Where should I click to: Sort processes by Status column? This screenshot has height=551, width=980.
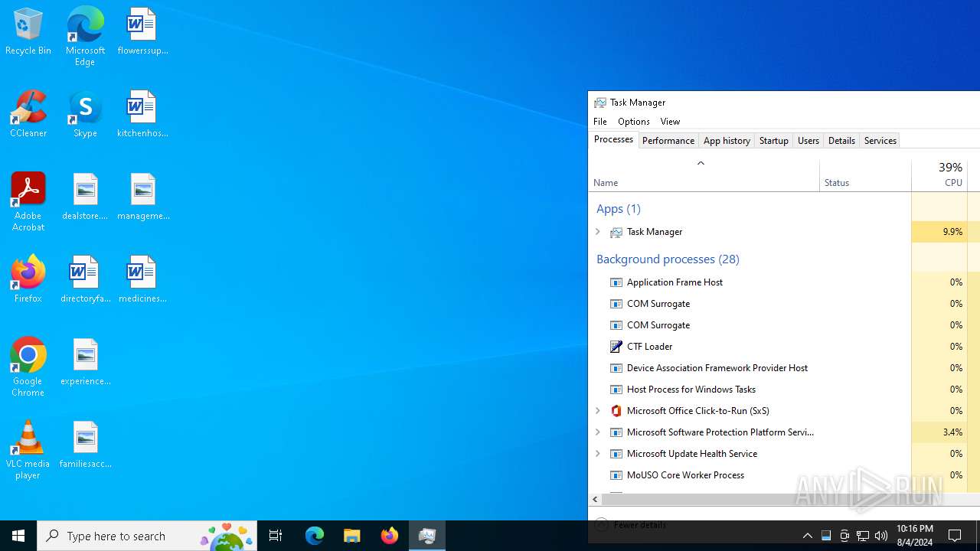[865, 175]
